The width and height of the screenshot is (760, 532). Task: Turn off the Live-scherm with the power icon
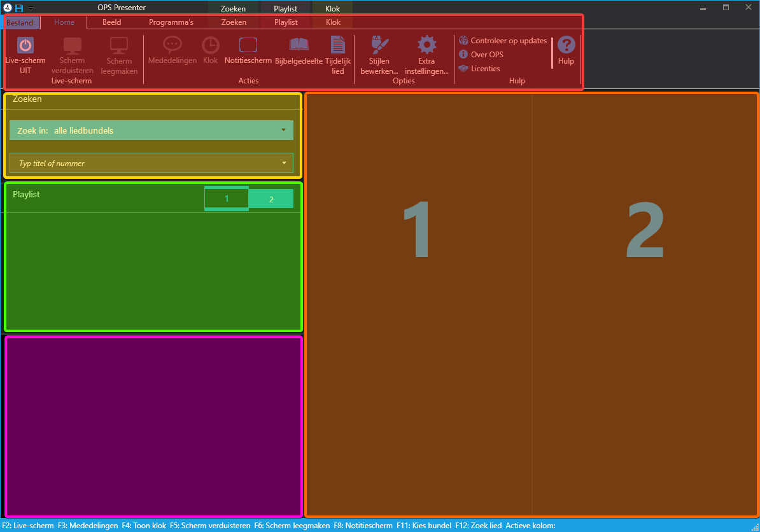(25, 46)
